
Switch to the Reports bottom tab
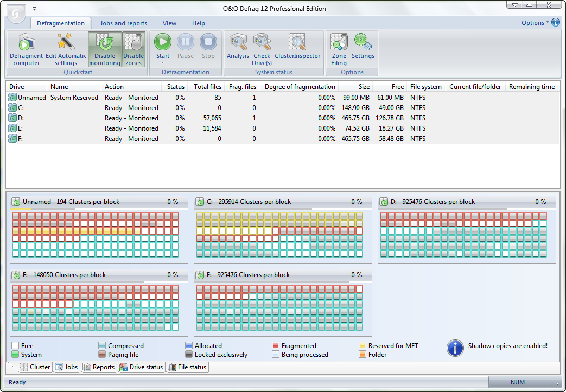click(99, 367)
